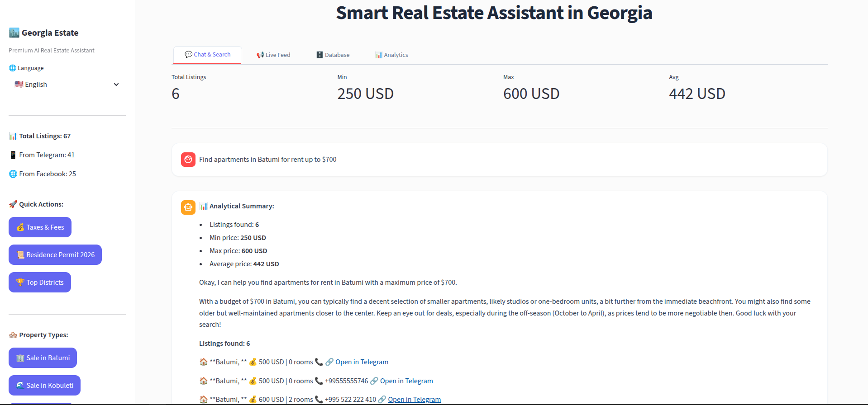Click the Max metric value 600 USD

coord(531,94)
